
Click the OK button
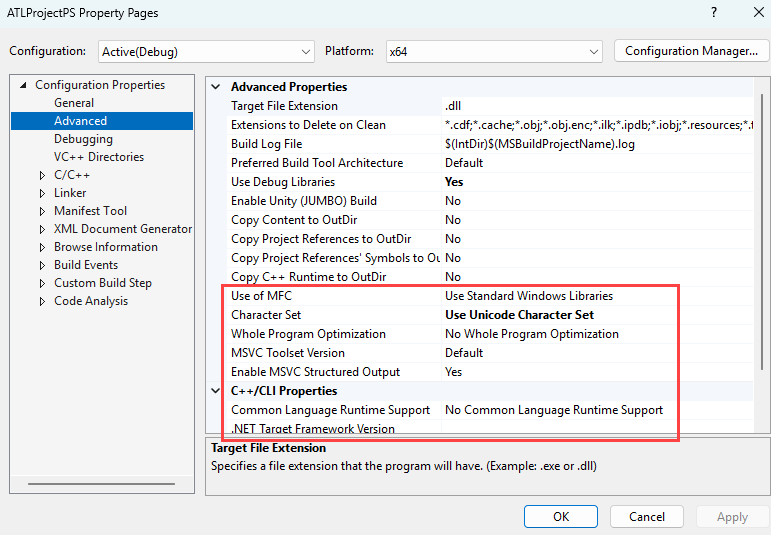click(561, 516)
